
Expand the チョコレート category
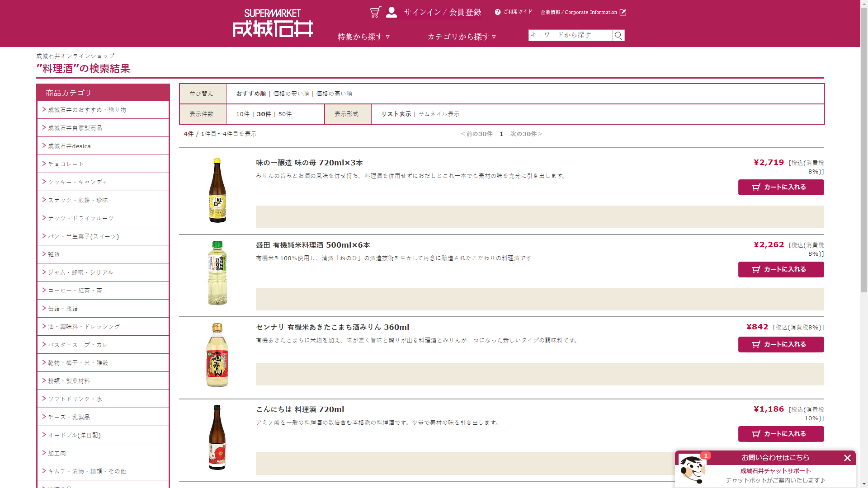click(66, 164)
